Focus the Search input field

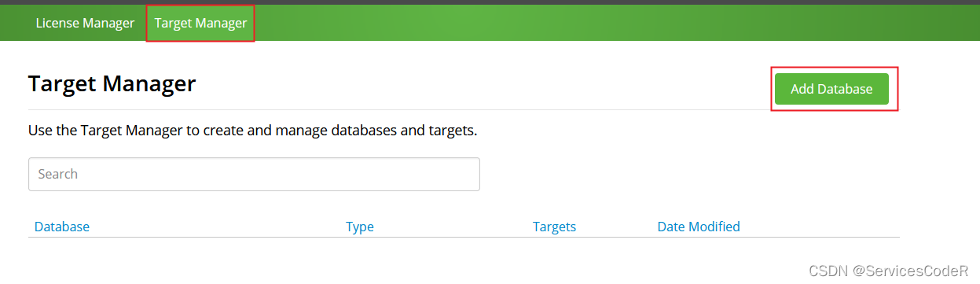coord(254,174)
